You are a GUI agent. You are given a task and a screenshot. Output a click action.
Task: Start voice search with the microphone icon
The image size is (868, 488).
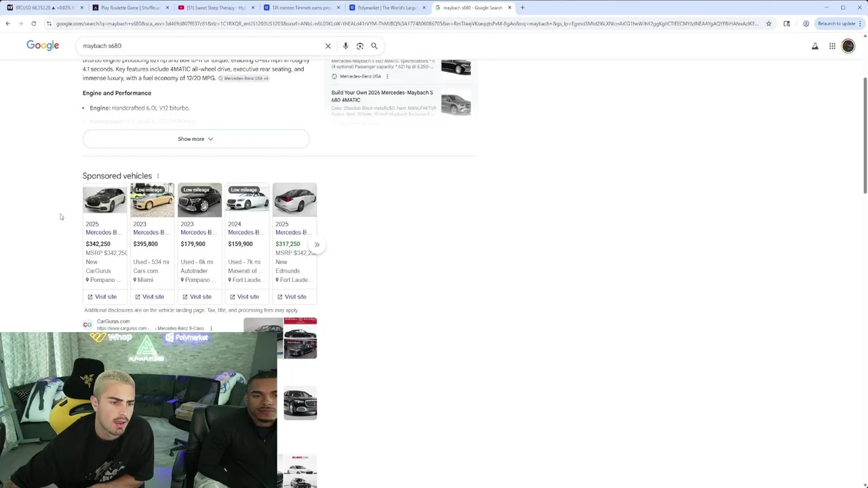click(x=345, y=46)
